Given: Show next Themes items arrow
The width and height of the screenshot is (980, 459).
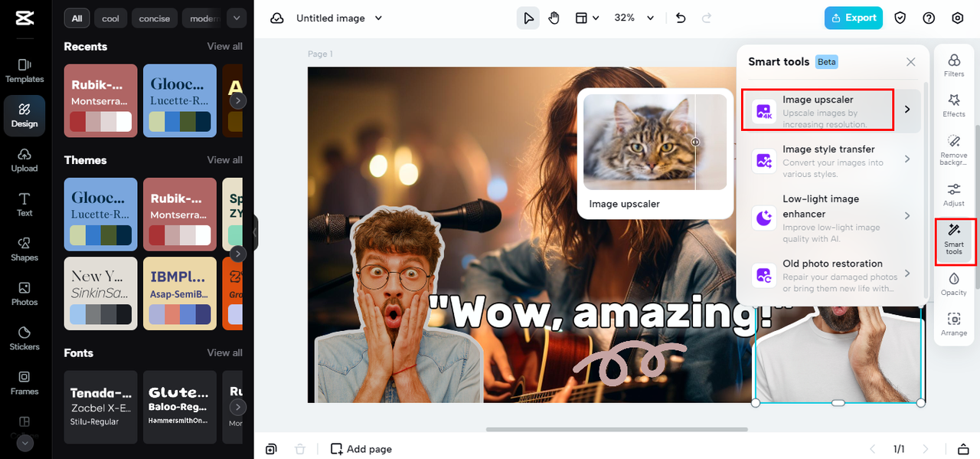Looking at the screenshot, I should (x=238, y=254).
